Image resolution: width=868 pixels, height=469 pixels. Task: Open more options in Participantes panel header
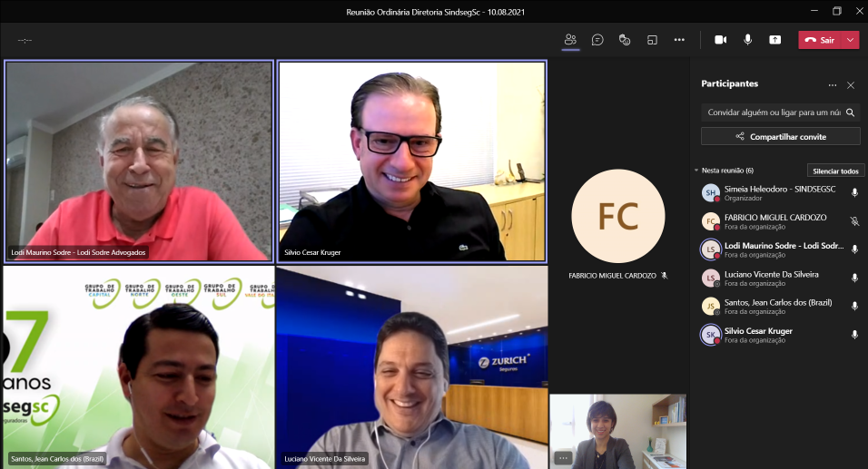832,85
